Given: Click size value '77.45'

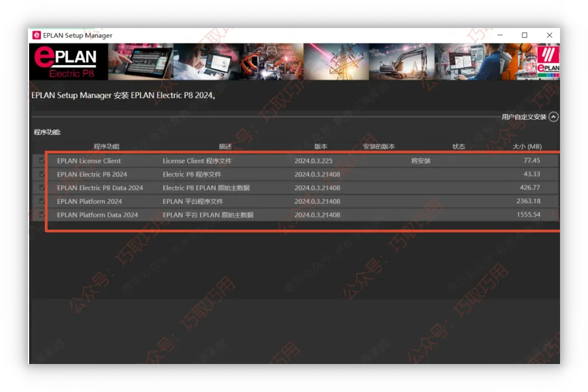Looking at the screenshot, I should (532, 161).
